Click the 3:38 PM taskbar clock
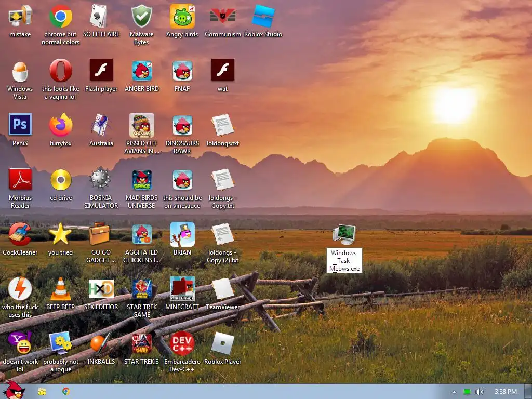The image size is (532, 399). (506, 392)
